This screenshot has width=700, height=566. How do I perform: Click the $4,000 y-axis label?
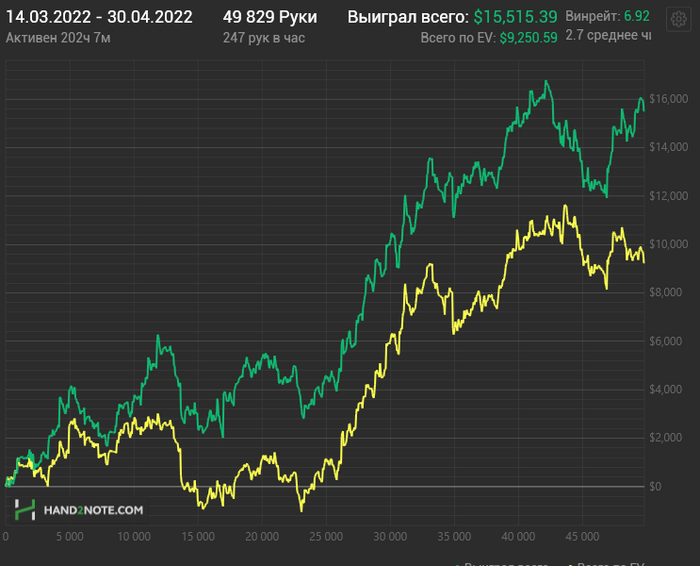pos(668,389)
